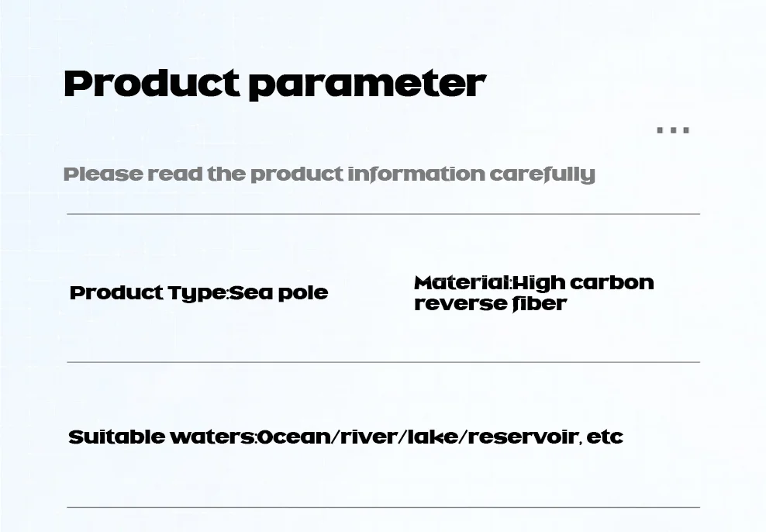Click the divider line below Suitable waters row
The width and height of the screenshot is (766, 532).
[x=384, y=508]
